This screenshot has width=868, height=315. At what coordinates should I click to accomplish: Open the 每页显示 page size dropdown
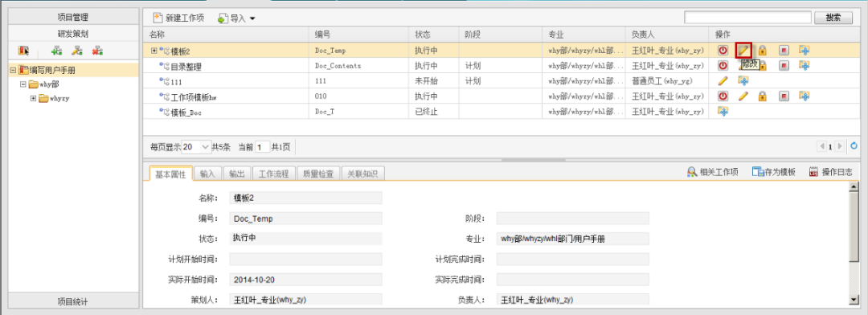(196, 147)
